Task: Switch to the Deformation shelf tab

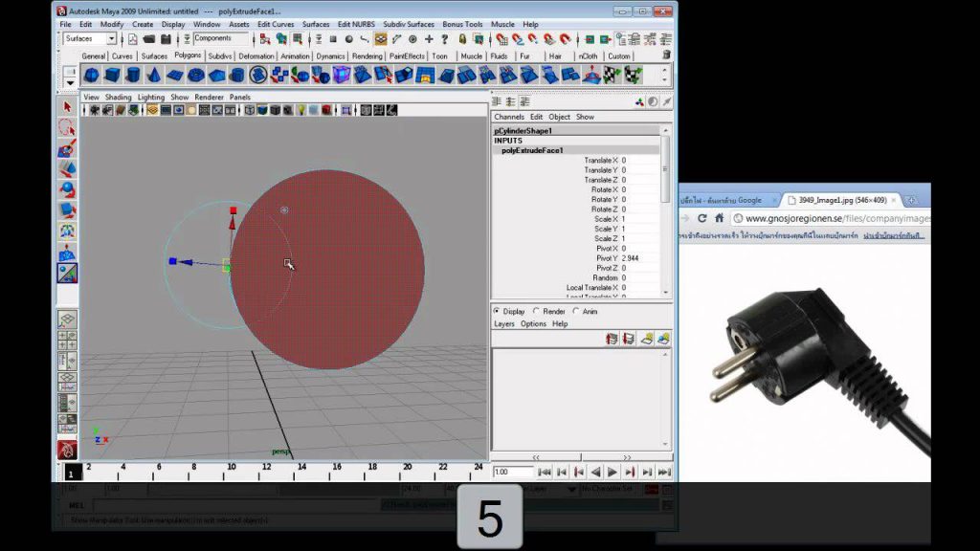Action: click(x=256, y=56)
